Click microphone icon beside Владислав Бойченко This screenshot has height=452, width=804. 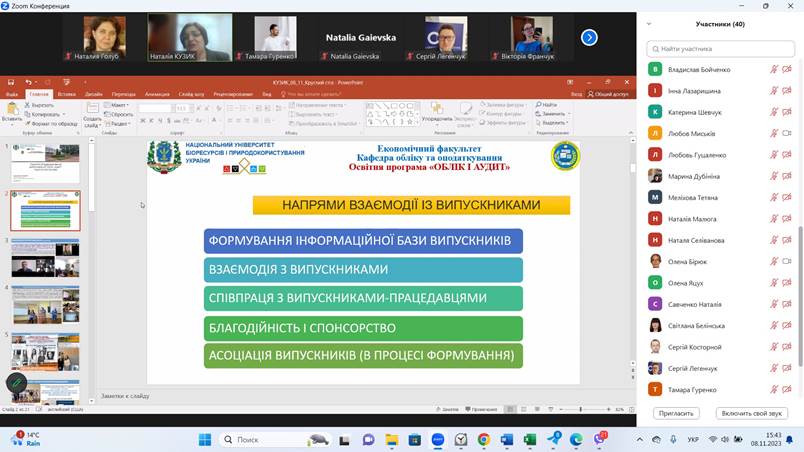tap(774, 69)
